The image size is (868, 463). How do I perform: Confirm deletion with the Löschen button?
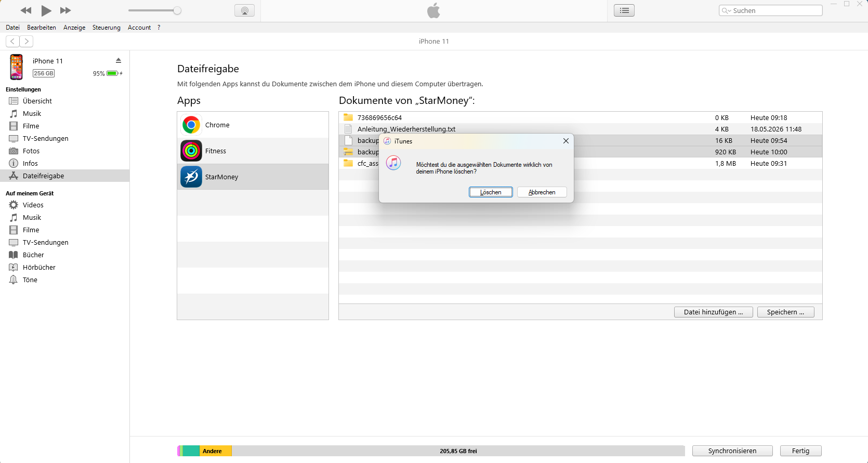pos(491,192)
